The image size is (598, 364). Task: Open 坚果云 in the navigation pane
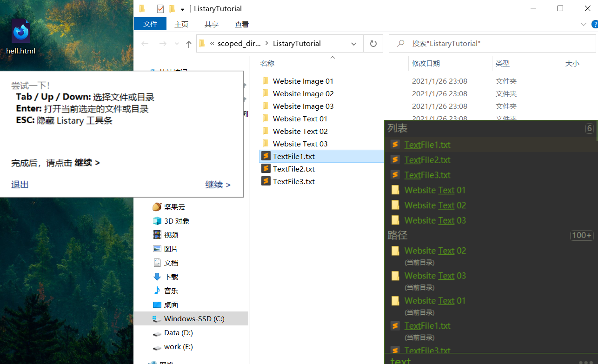coord(174,207)
